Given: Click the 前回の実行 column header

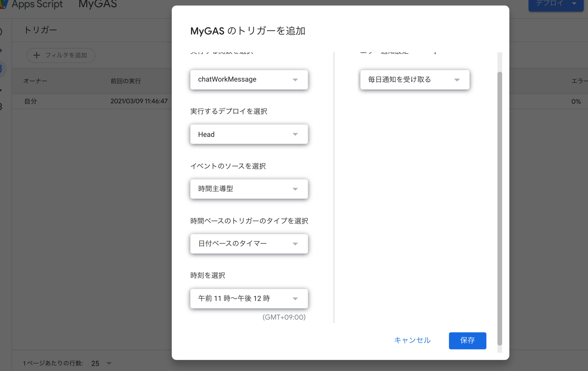Looking at the screenshot, I should (125, 81).
